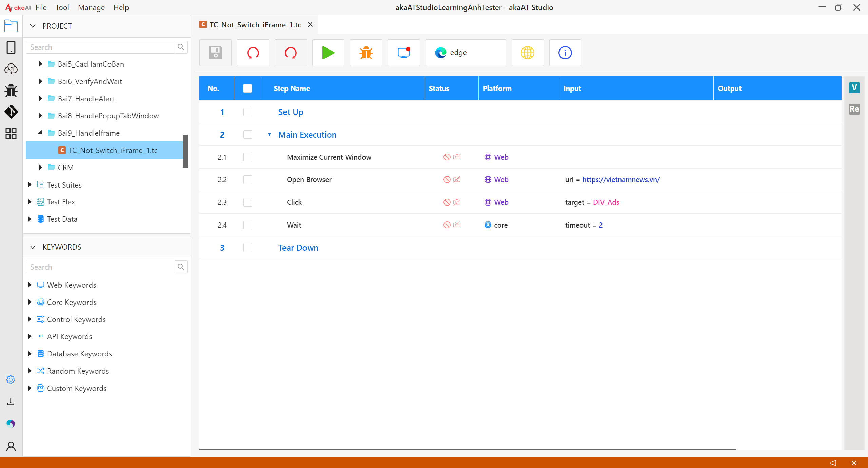The height and width of the screenshot is (468, 868).
Task: Collapse the PROJECT panel chevron
Action: coord(33,26)
